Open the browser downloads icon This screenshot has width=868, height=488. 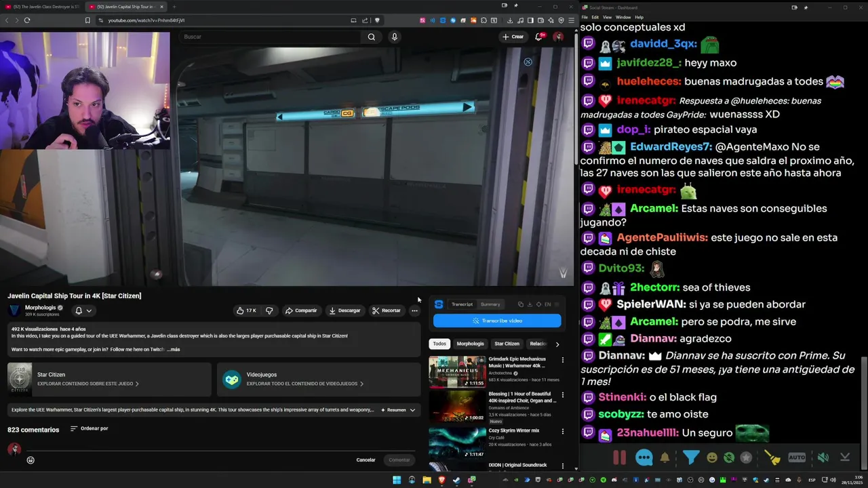(x=510, y=20)
